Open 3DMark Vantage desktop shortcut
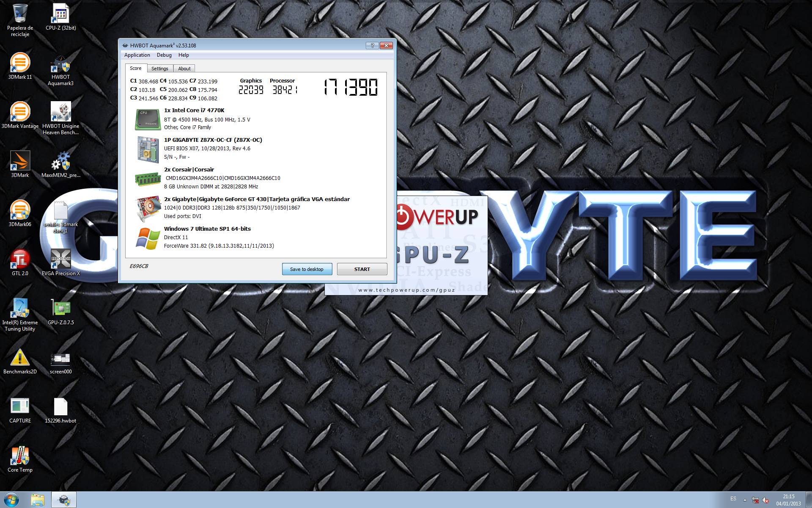Viewport: 812px width, 508px height. (x=20, y=115)
